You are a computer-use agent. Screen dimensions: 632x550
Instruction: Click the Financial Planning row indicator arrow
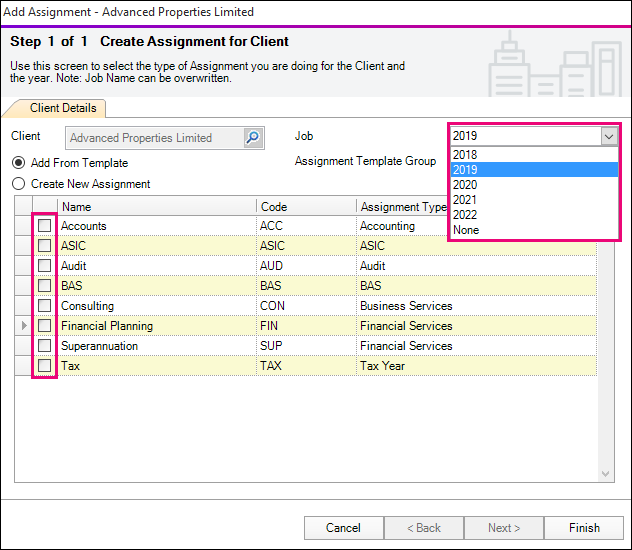pos(24,326)
